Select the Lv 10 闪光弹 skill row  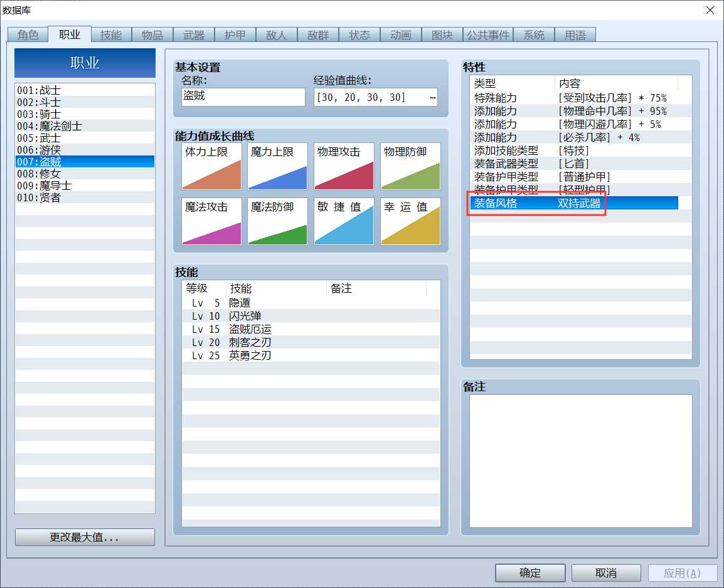(x=311, y=316)
